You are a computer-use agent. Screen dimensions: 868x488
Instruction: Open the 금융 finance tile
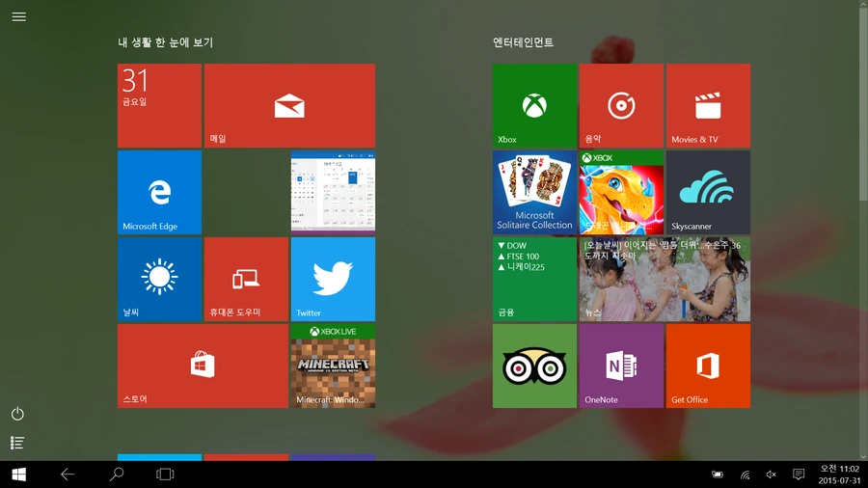pyautogui.click(x=534, y=280)
